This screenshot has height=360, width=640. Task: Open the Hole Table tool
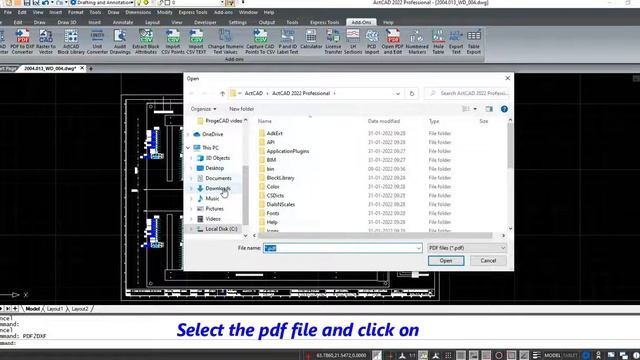(x=438, y=42)
